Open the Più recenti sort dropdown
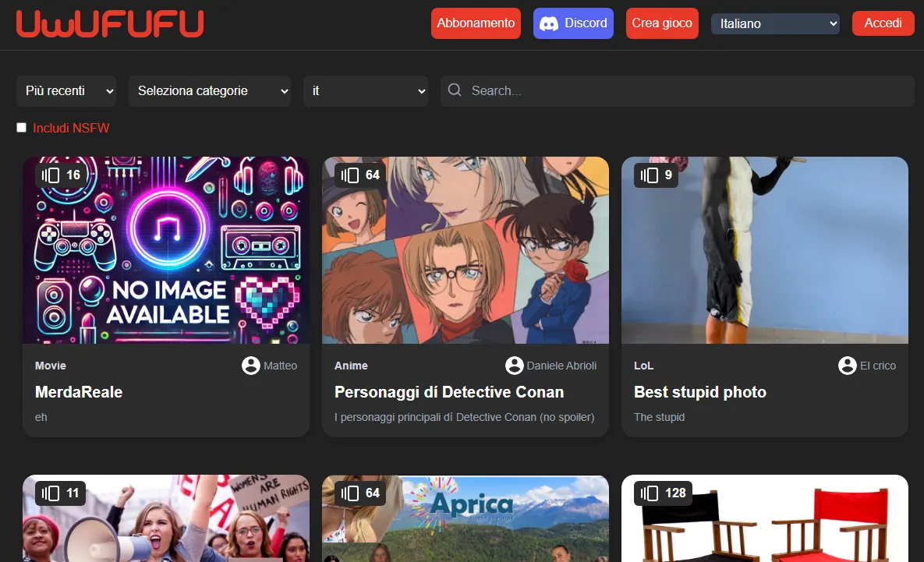This screenshot has width=924, height=562. [x=66, y=90]
